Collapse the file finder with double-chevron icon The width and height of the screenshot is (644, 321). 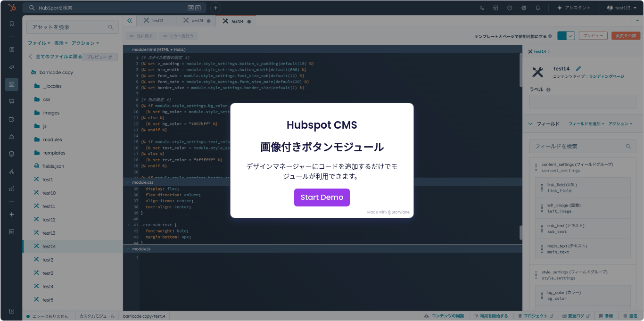tap(130, 21)
